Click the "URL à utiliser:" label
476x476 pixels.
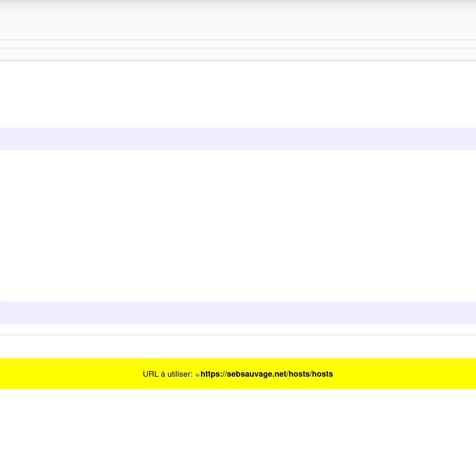(x=168, y=374)
